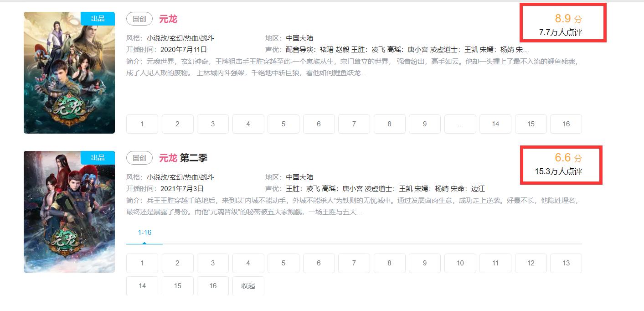Expand hidden episodes using the ... button

(x=460, y=124)
